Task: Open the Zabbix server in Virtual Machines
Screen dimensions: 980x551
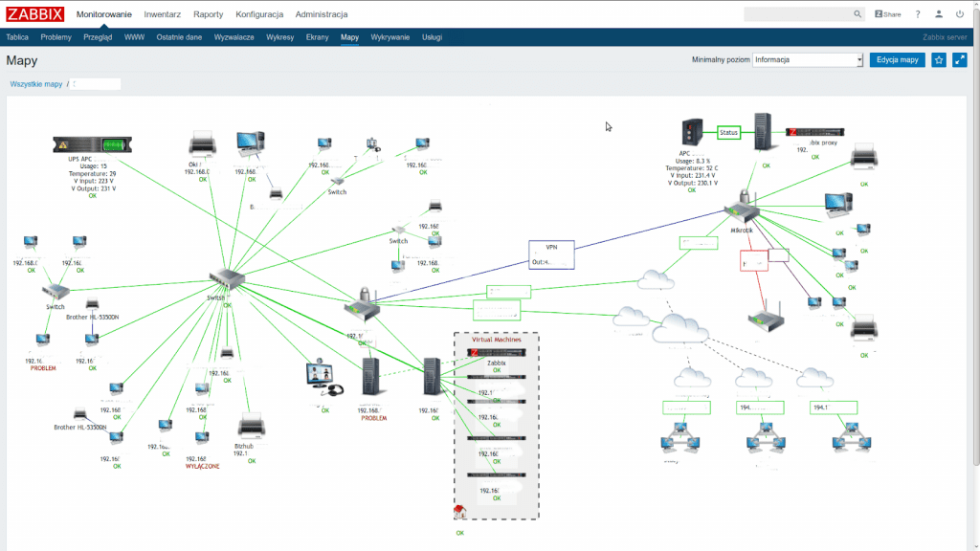Action: tap(497, 353)
